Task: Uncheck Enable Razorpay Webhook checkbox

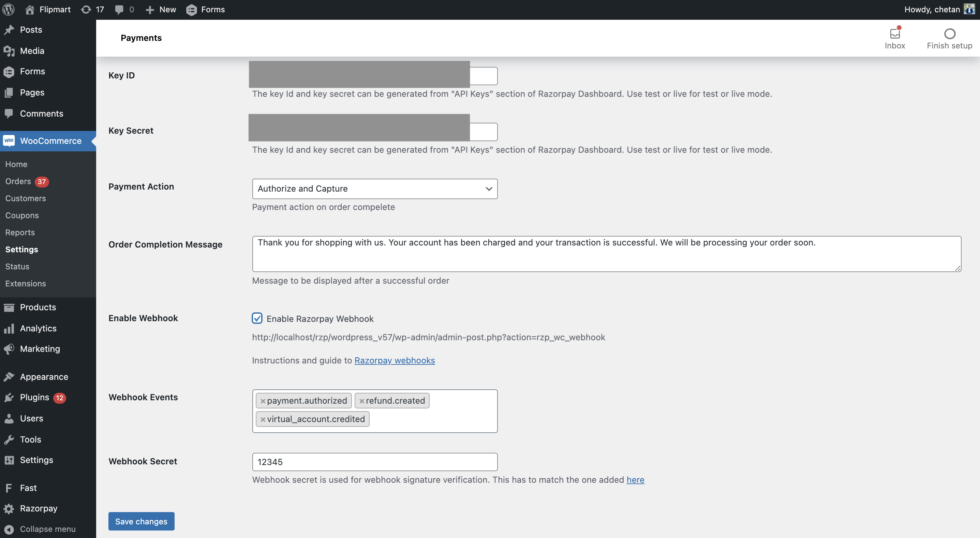Action: click(257, 318)
